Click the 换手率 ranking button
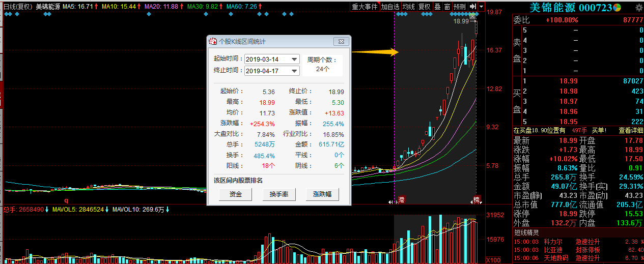The image size is (644, 264). click(279, 194)
